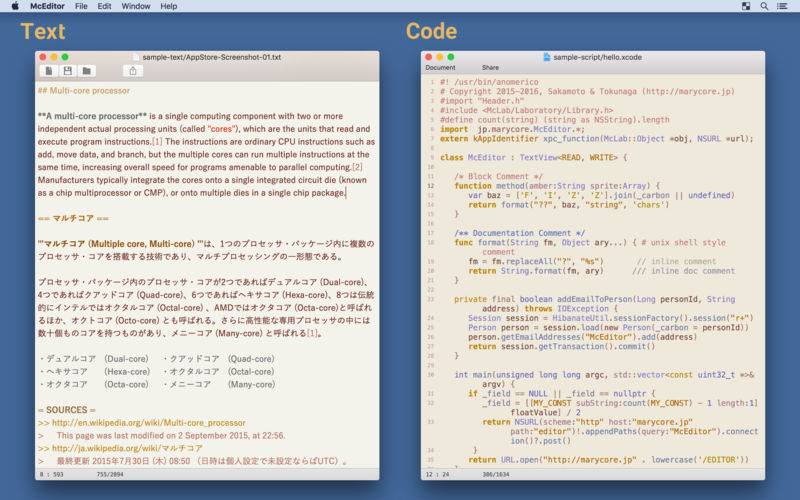Click the new document icon in Text window toolbar
This screenshot has height=500, width=800.
point(49,71)
